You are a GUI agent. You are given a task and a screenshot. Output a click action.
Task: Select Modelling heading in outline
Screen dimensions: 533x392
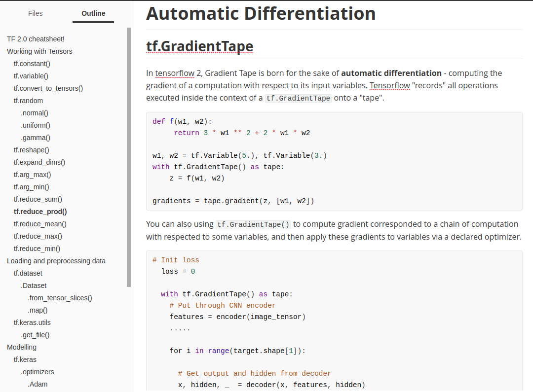22,347
